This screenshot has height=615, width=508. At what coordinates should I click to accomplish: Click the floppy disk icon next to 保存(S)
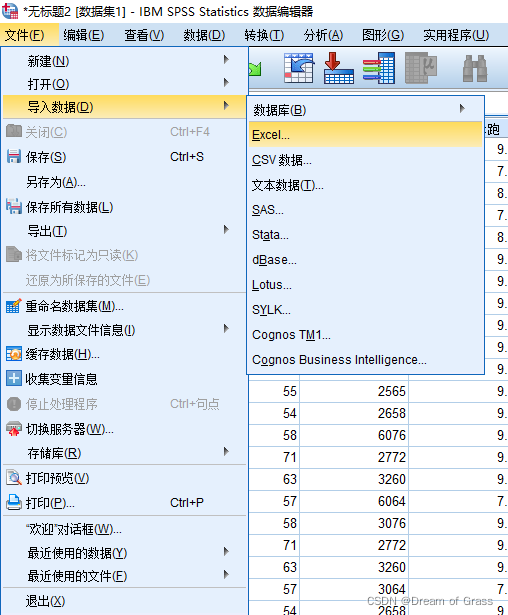point(14,156)
